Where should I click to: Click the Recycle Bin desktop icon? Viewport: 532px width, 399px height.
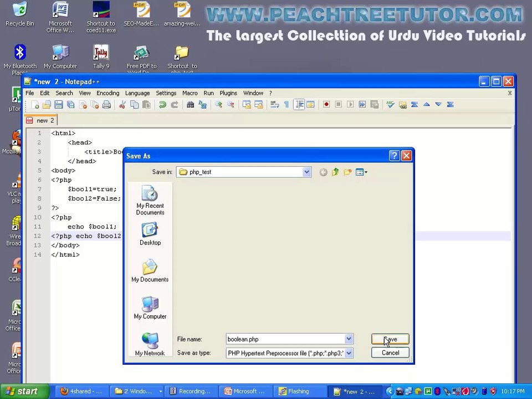point(20,14)
